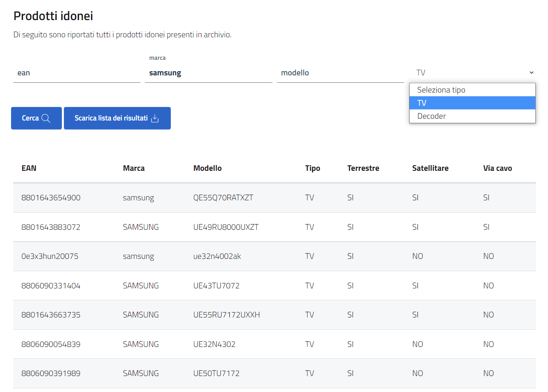Select the row with model QE55Q70RATXZT

click(x=223, y=198)
